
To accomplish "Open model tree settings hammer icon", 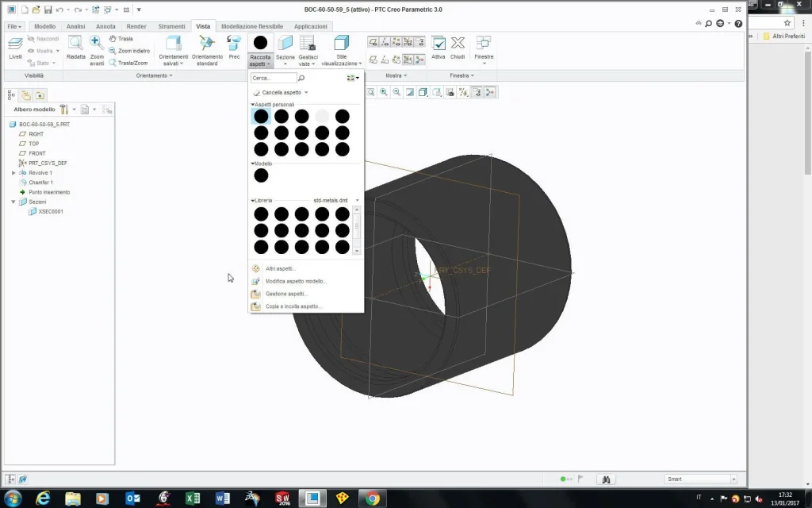I will (x=64, y=110).
